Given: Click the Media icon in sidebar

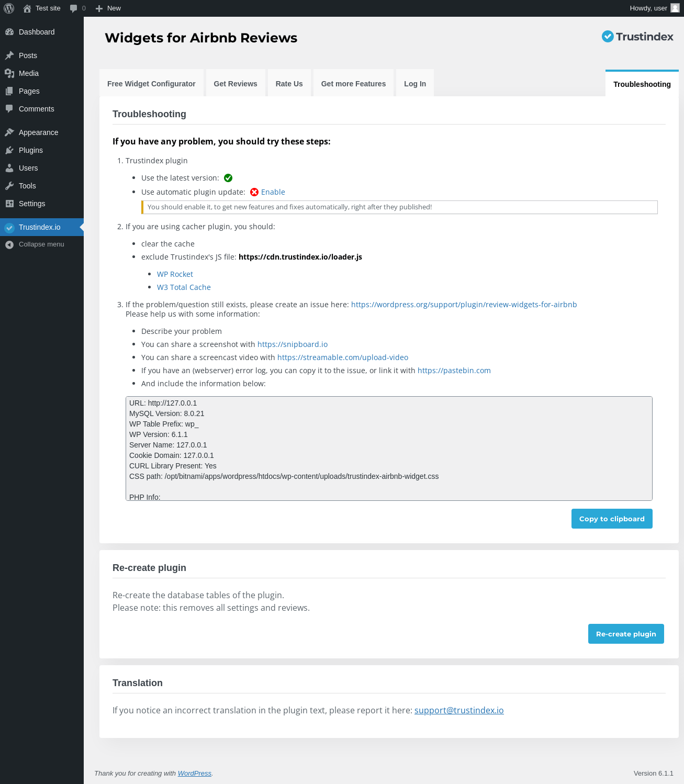Looking at the screenshot, I should (9, 73).
